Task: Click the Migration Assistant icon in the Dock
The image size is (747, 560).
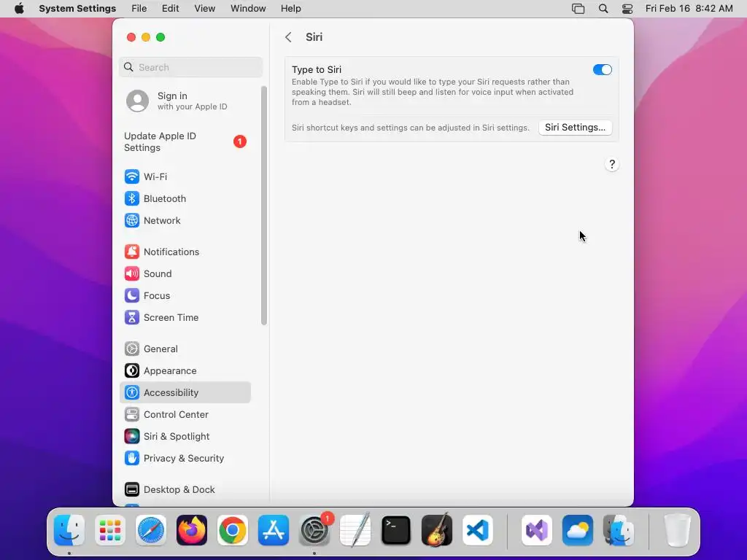Action: 619,530
